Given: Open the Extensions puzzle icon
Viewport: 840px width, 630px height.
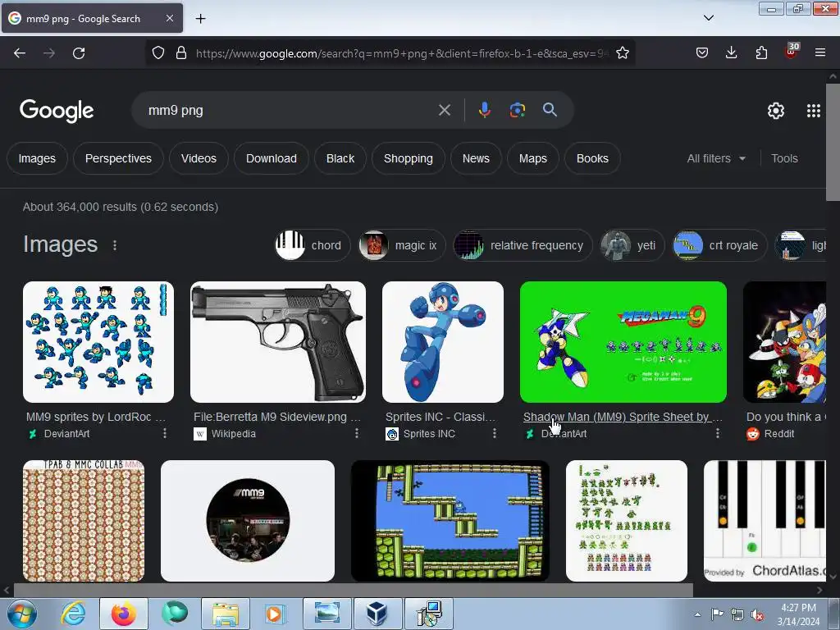Looking at the screenshot, I should tap(761, 53).
